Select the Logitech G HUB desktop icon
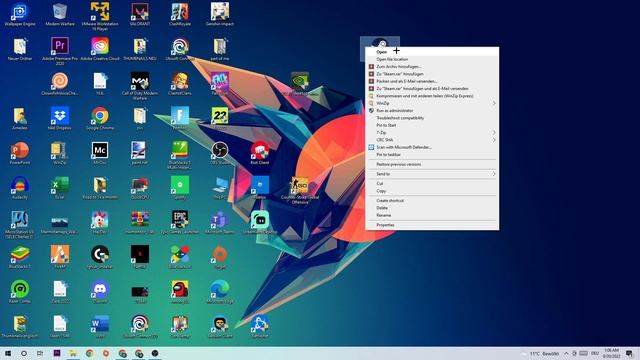Screen dimensions: 640x360 point(100,257)
